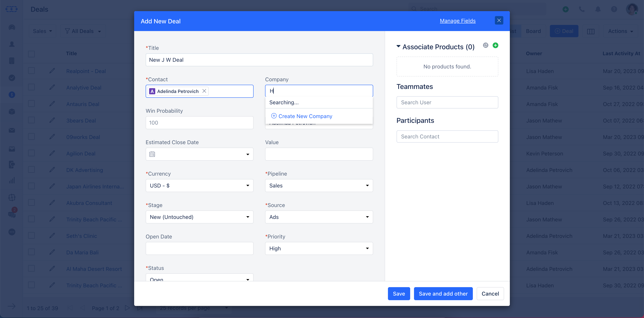Open the dashboard icon in the left sidebar
The width and height of the screenshot is (644, 318).
click(12, 27)
